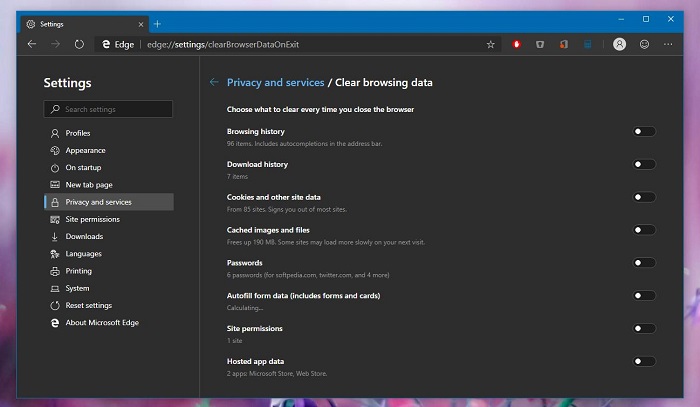
Task: Enable Cached images and files toggle
Action: [644, 230]
